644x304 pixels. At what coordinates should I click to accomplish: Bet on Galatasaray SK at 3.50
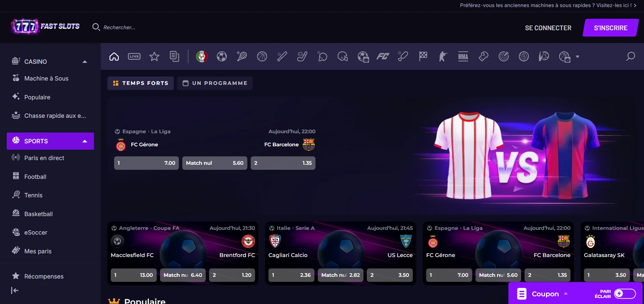point(607,275)
